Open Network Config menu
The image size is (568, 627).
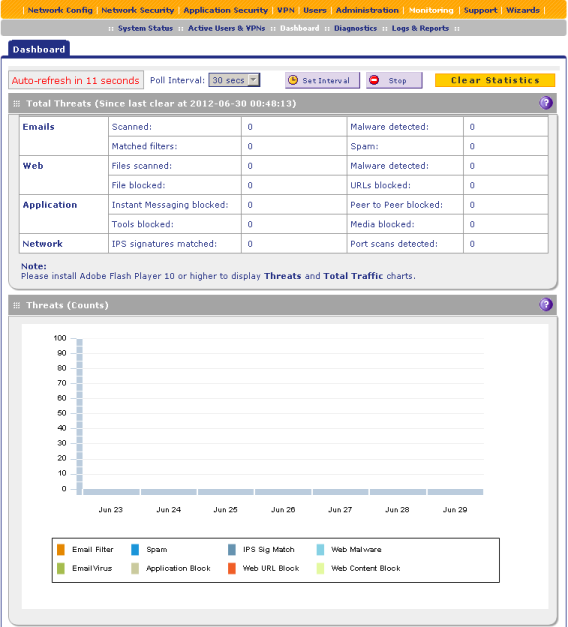[x=60, y=10]
